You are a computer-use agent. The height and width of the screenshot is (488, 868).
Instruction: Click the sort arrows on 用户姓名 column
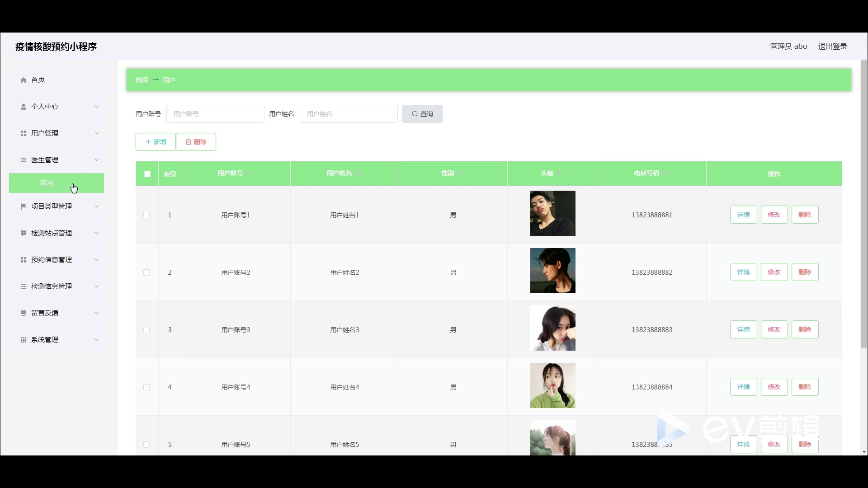tap(358, 174)
